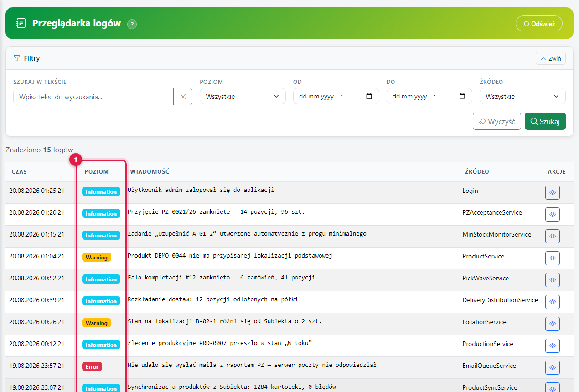
Task: Click timestamp 20.08.2026 01:04:21
Action: pyautogui.click(x=37, y=256)
